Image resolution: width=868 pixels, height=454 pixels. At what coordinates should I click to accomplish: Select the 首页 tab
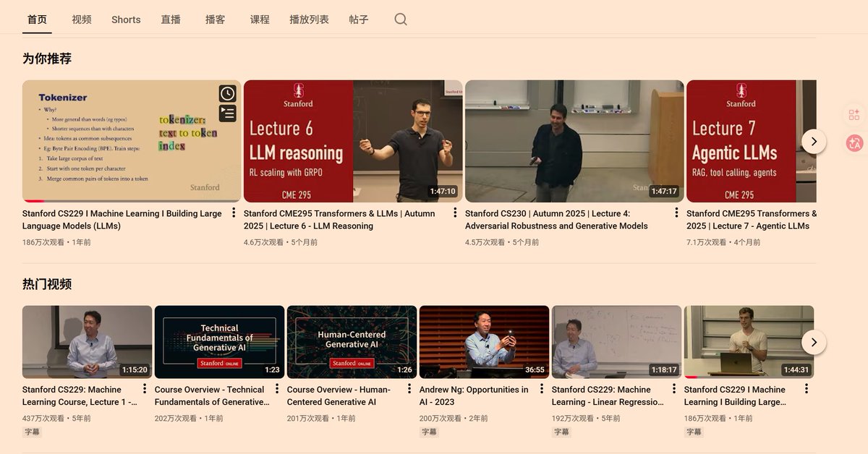coord(37,20)
